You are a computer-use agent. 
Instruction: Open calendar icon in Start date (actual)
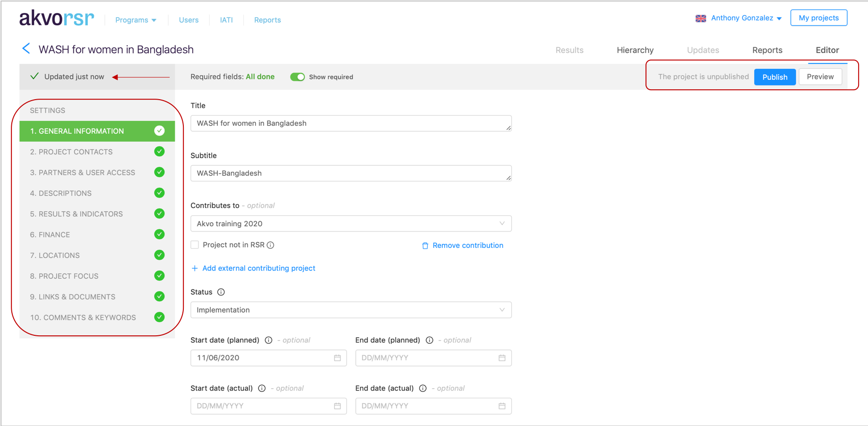coord(337,406)
